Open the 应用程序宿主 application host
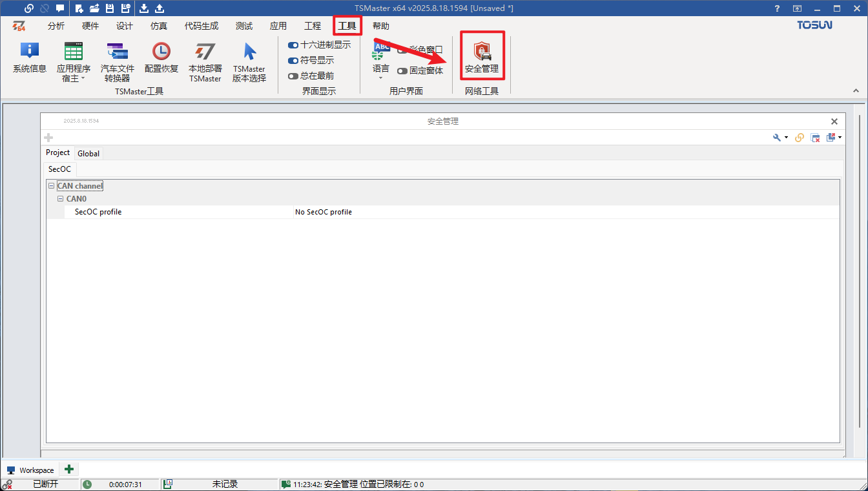The image size is (868, 491). point(74,62)
